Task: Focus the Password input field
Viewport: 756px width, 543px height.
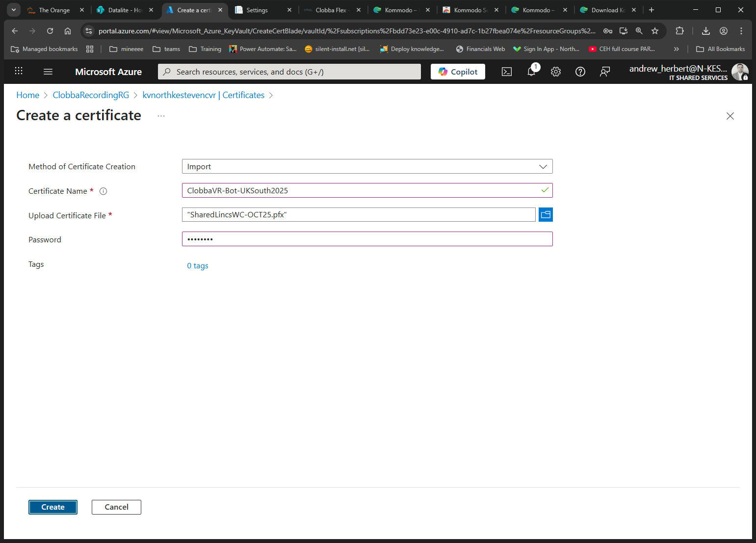Action: [367, 239]
